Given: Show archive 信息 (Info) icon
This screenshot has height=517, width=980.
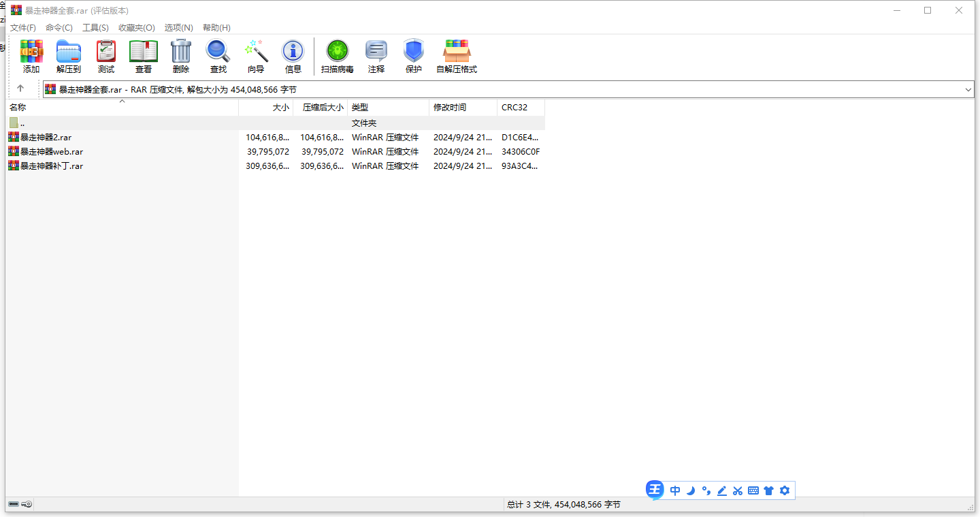Looking at the screenshot, I should pyautogui.click(x=293, y=57).
